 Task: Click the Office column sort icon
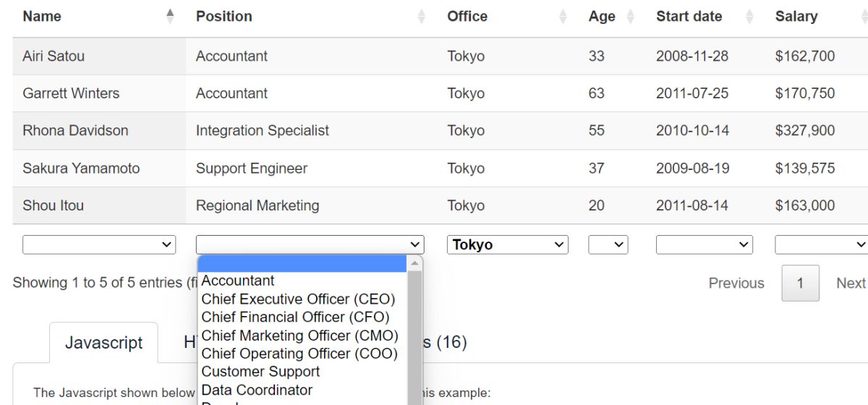(563, 17)
